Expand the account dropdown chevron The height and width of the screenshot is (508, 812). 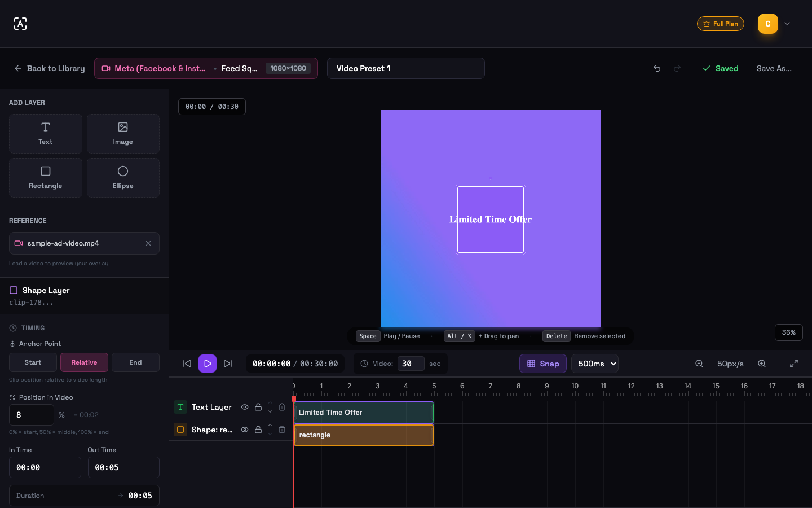click(x=787, y=24)
